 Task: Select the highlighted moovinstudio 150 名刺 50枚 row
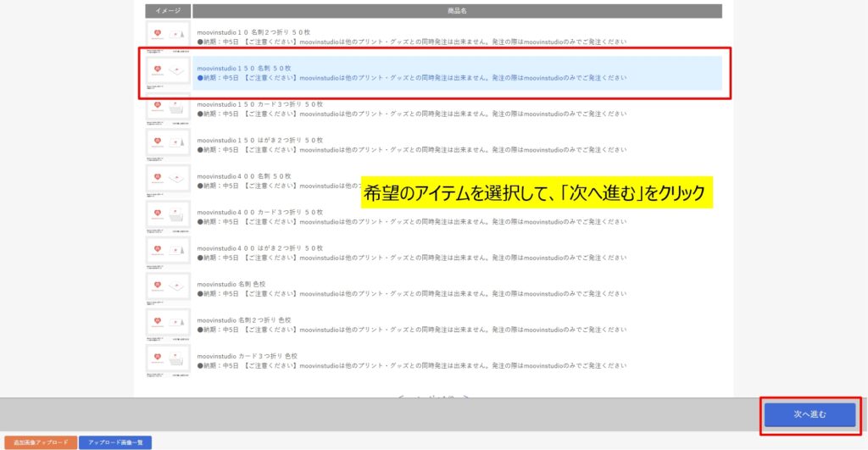(458, 73)
